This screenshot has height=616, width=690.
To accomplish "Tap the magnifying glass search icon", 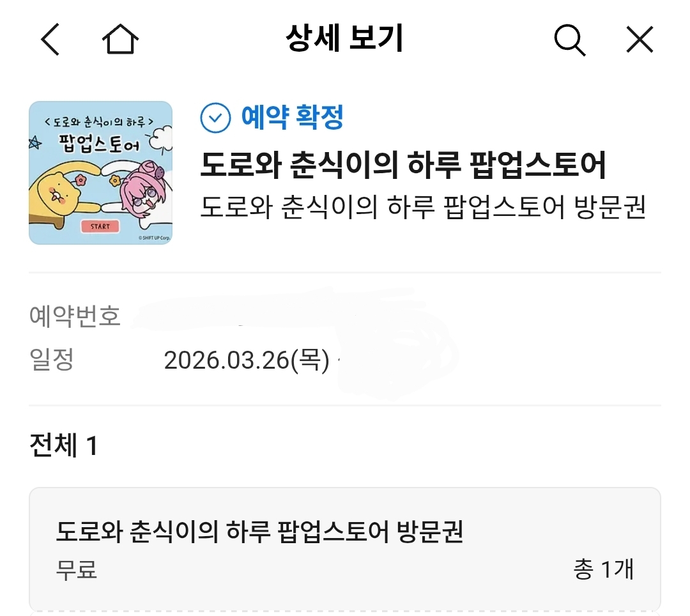I will coord(569,40).
